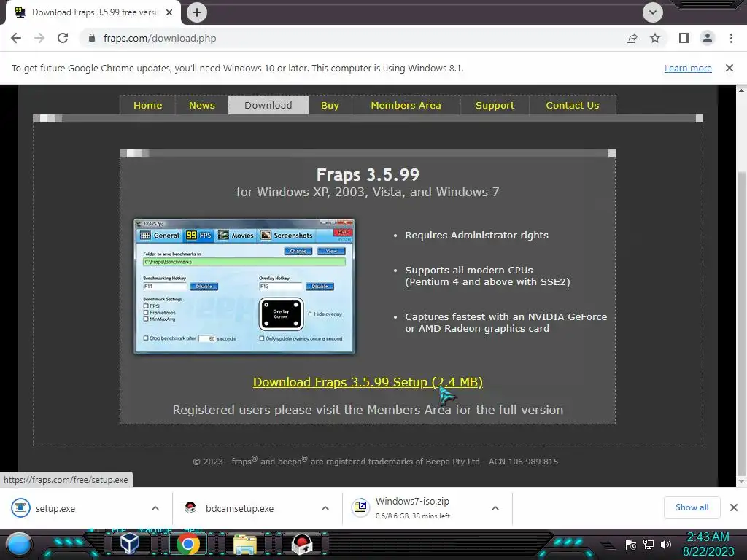747x560 pixels.
Task: Open VirtualBox from the taskbar
Action: coord(130,544)
